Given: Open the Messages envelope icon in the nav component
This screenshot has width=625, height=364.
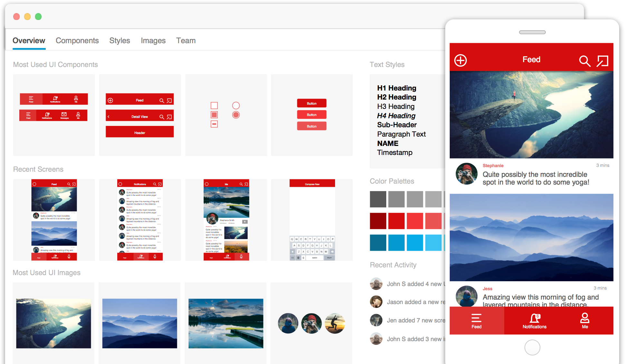Looking at the screenshot, I should coord(64,114).
